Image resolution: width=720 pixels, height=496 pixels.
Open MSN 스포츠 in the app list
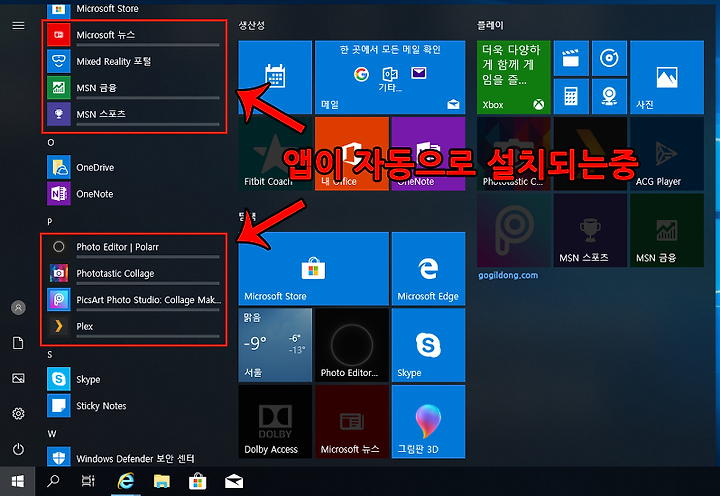coord(134,114)
